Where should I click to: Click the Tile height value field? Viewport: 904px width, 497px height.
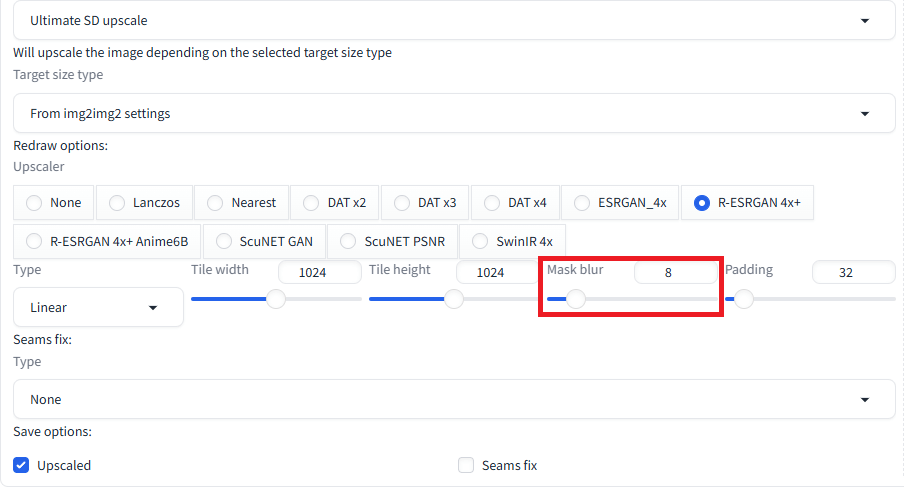497,272
